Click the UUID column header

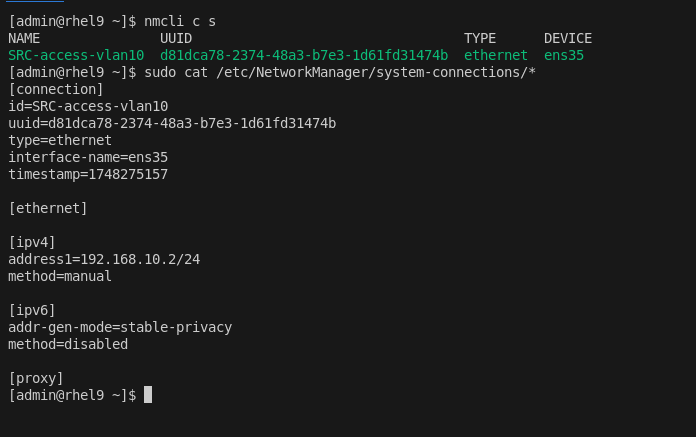tap(176, 39)
